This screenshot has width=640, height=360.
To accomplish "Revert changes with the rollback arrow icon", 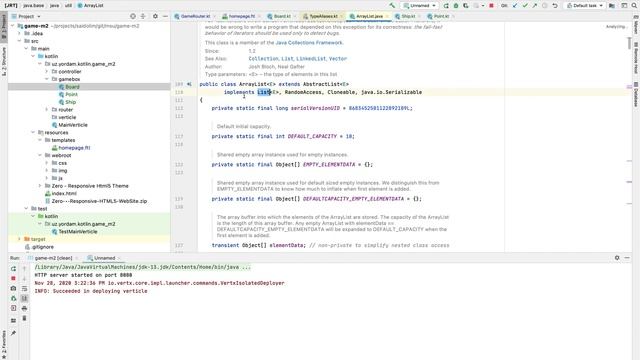I will [555, 6].
